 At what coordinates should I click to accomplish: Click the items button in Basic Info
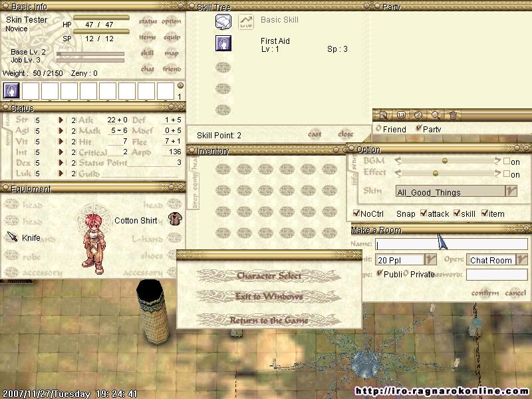pyautogui.click(x=147, y=37)
